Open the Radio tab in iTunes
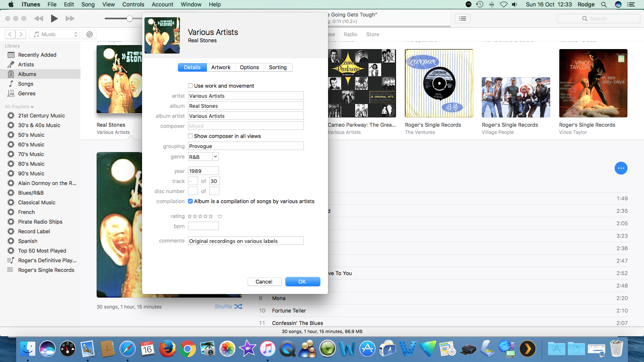This screenshot has width=644, height=362. [x=351, y=35]
